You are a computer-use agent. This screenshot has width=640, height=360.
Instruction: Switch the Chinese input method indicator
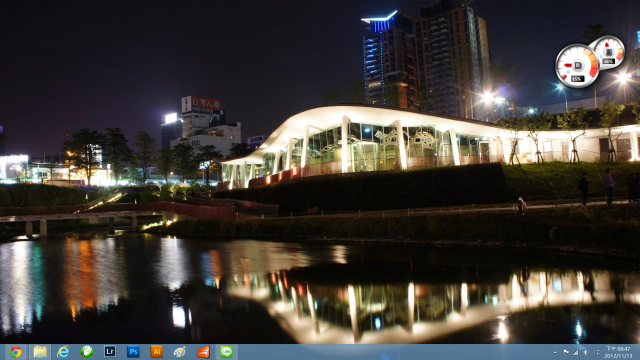click(597, 352)
